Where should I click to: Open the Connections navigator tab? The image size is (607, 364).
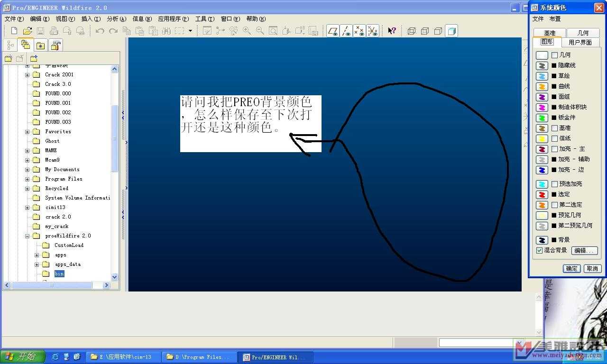pos(56,45)
